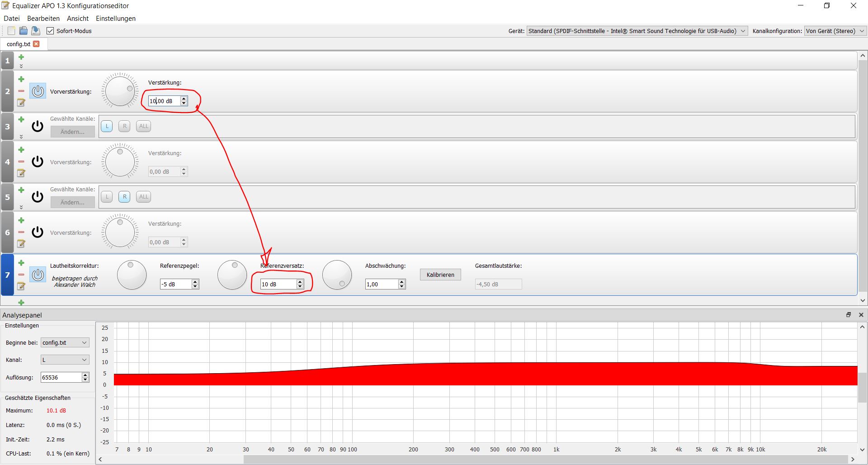The image size is (868, 465).
Task: Select R channel in row 3
Action: tap(124, 126)
